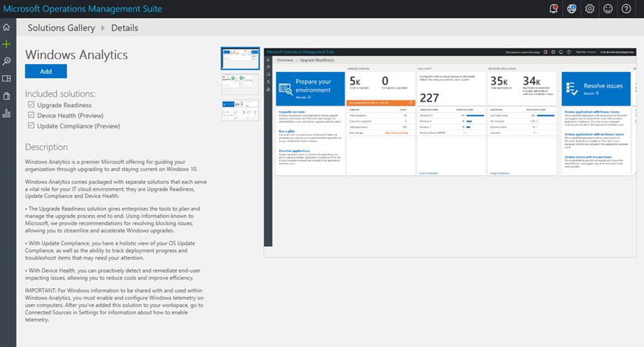Open the View Designer sidebar icon

pyautogui.click(x=7, y=79)
